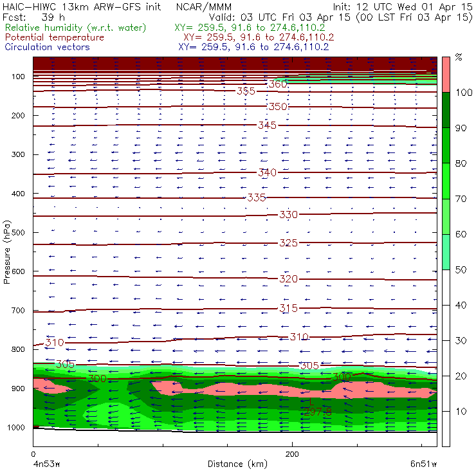Click the '900' pressure axis tick label
The height and width of the screenshot is (476, 476).
pos(18,389)
